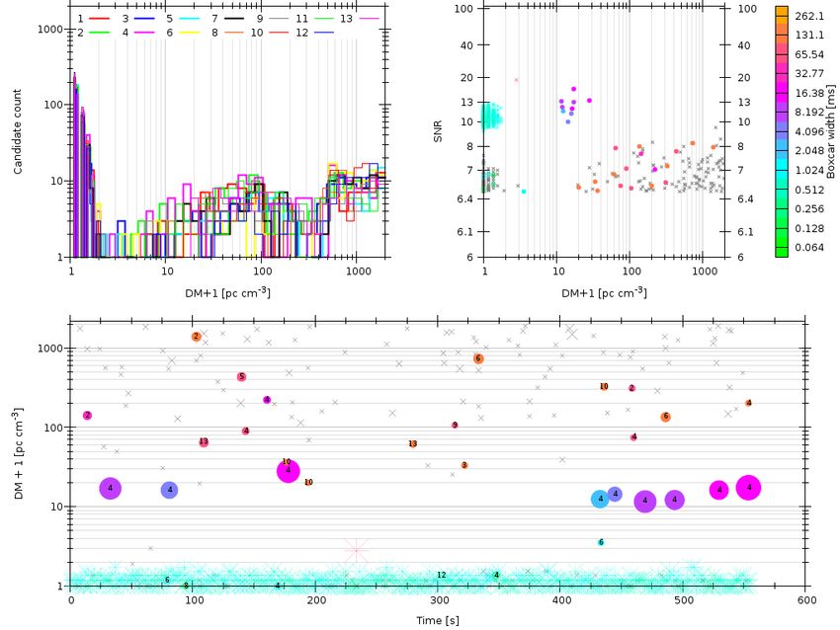
Task: Select legend entry 13 with magenta line
Action: 360,19
